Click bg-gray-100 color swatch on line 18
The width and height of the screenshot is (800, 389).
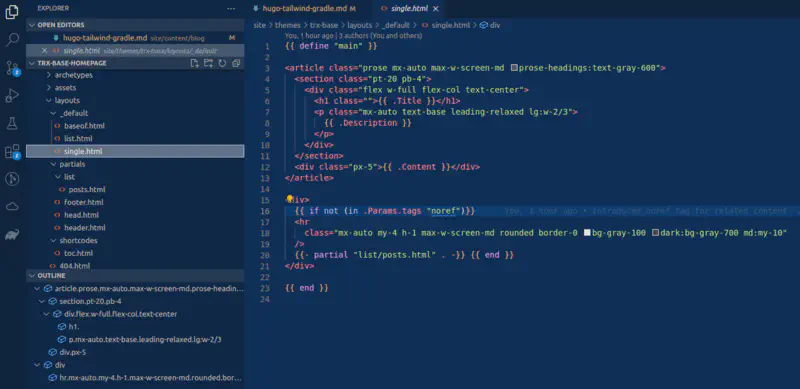pos(587,233)
